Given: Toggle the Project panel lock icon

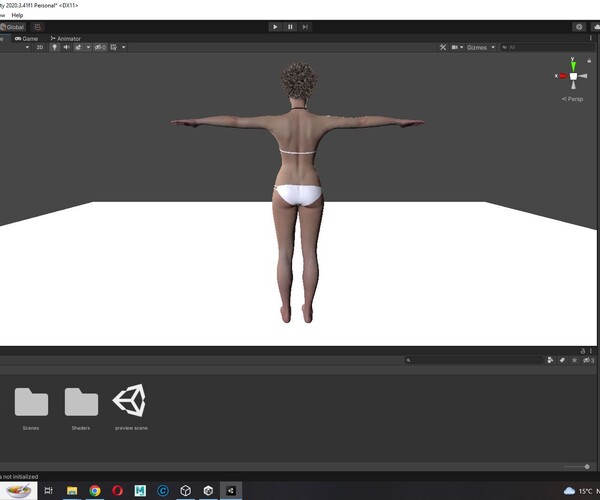Looking at the screenshot, I should 583,351.
